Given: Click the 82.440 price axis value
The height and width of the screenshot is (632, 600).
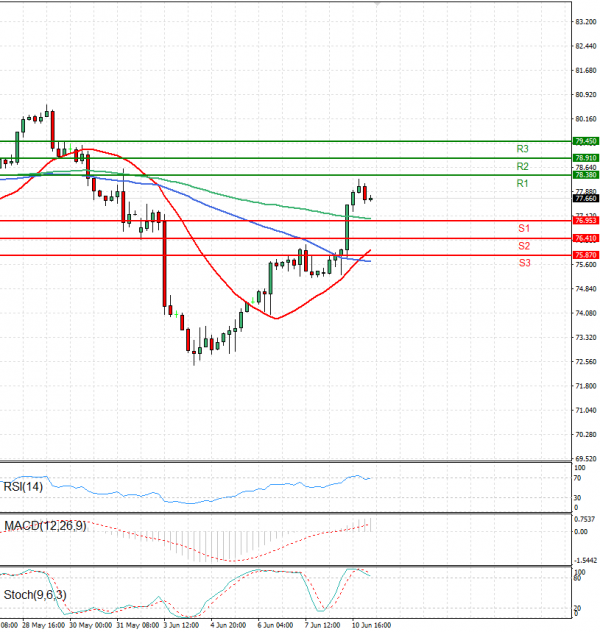Looking at the screenshot, I should point(585,46).
